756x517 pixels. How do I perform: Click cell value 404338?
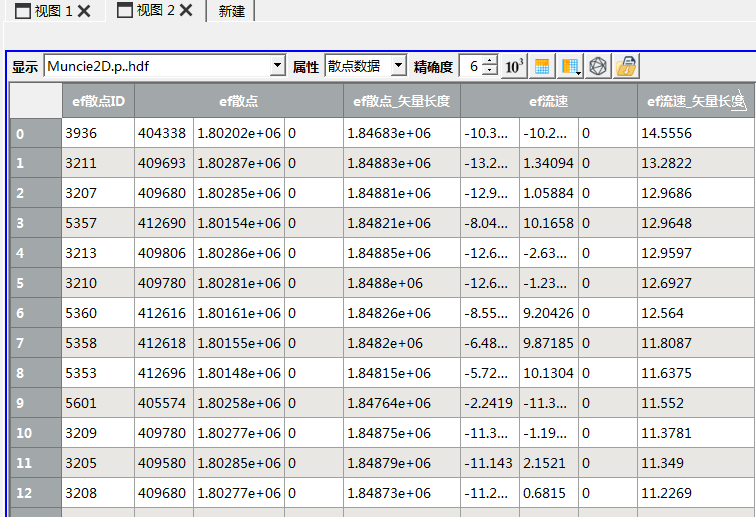[164, 134]
